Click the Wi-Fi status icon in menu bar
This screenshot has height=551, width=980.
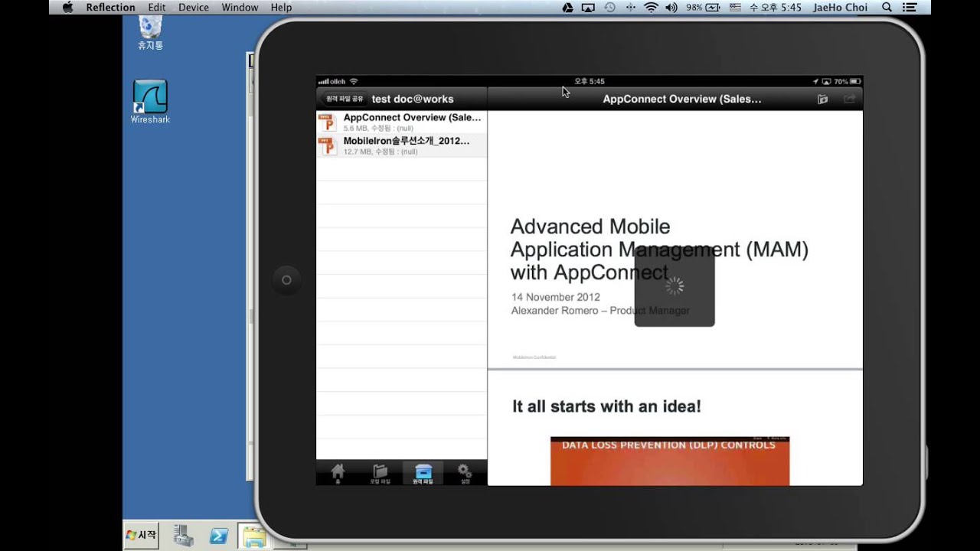click(651, 7)
